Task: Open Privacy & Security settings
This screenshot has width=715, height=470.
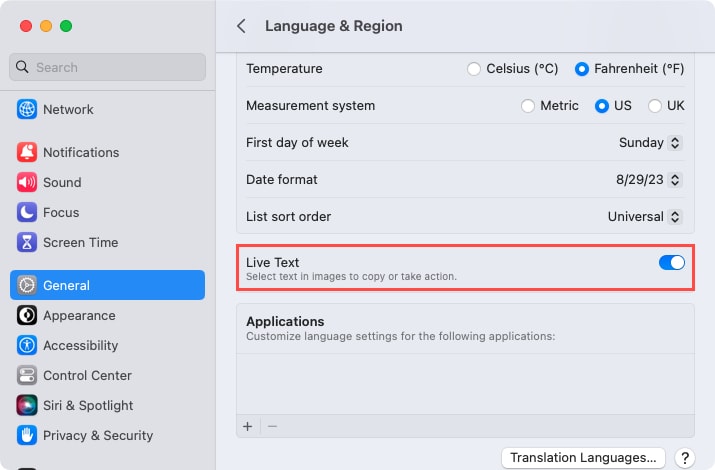Action: tap(97, 436)
